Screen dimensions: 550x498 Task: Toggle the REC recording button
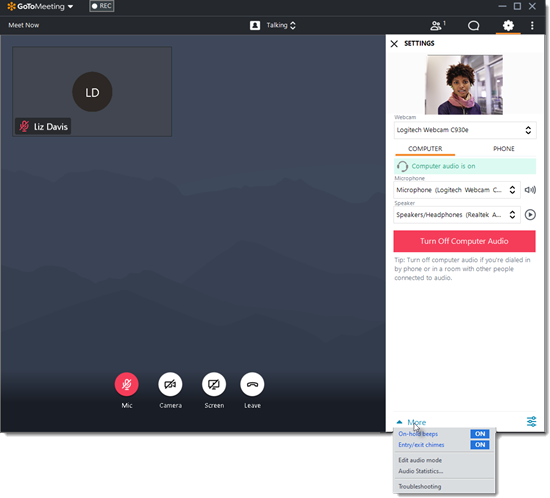[x=102, y=6]
